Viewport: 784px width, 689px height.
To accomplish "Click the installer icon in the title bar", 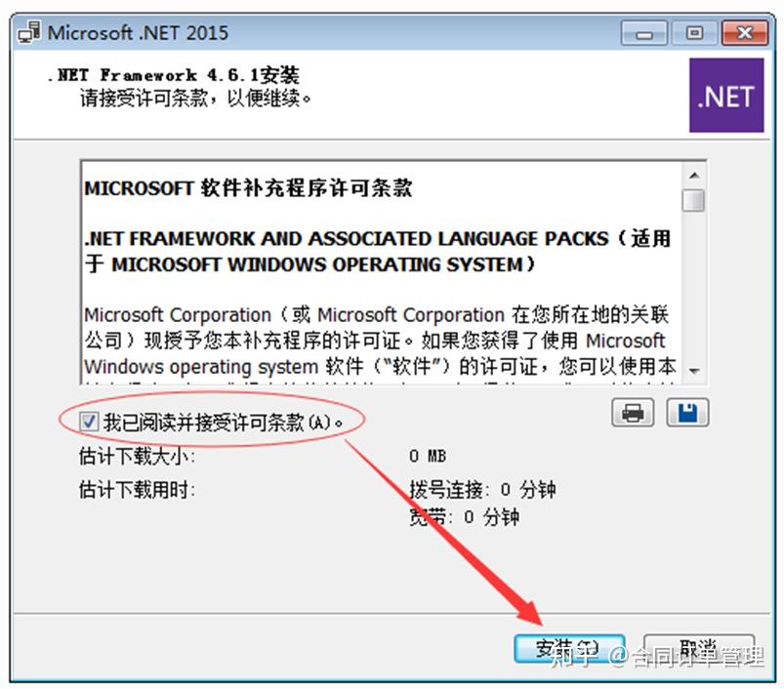I will [29, 33].
